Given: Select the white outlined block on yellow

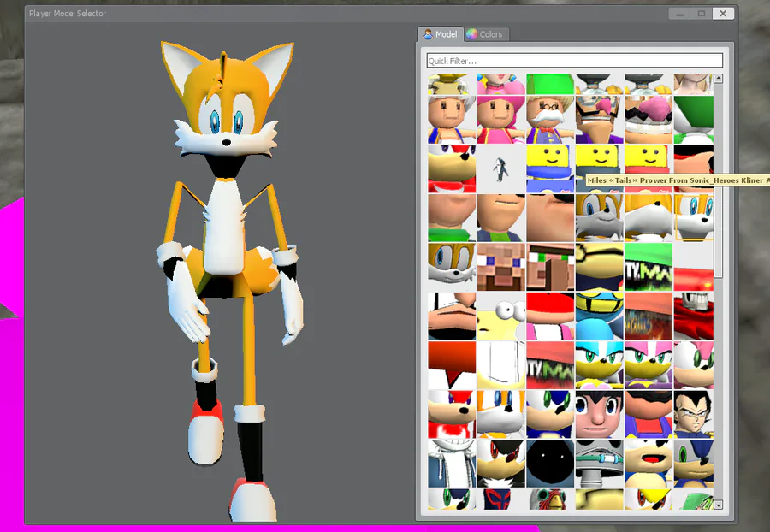Looking at the screenshot, I should tap(500, 364).
